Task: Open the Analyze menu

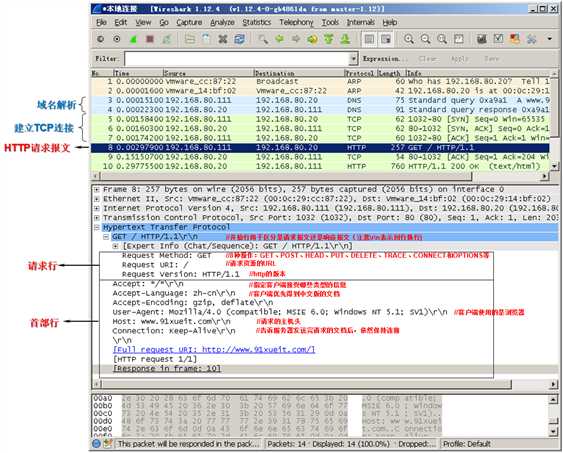Action: (x=222, y=23)
